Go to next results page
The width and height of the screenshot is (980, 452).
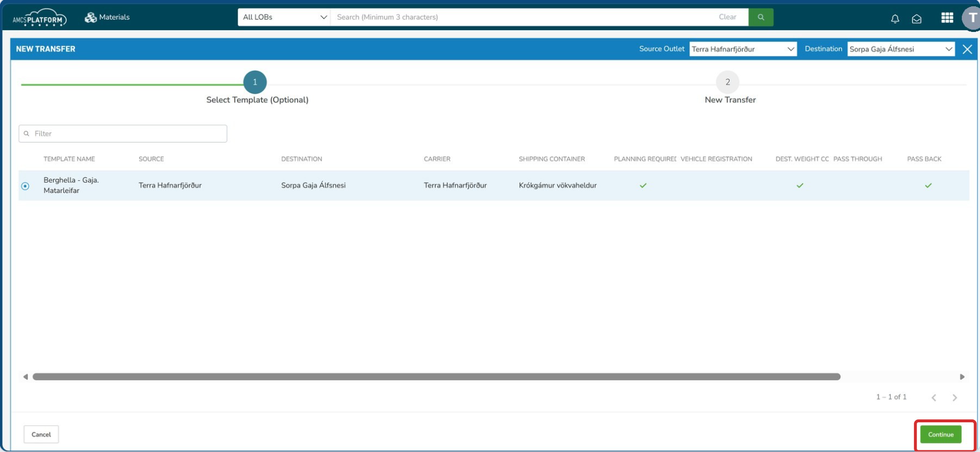pos(955,397)
